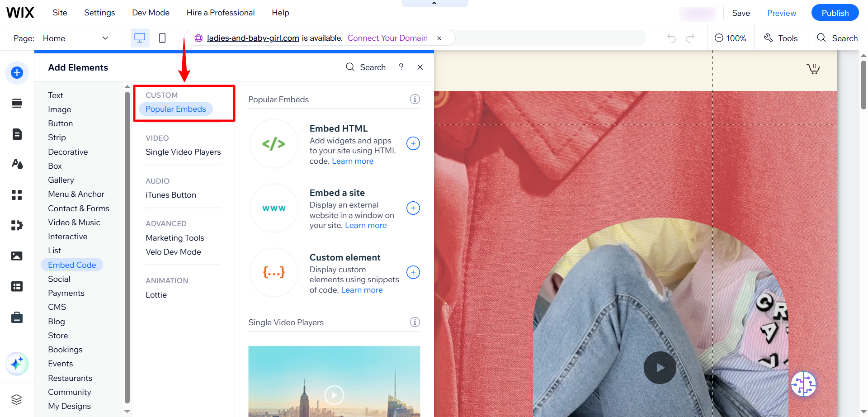Play the city skyline video thumbnail
The image size is (868, 417).
pyautogui.click(x=334, y=395)
